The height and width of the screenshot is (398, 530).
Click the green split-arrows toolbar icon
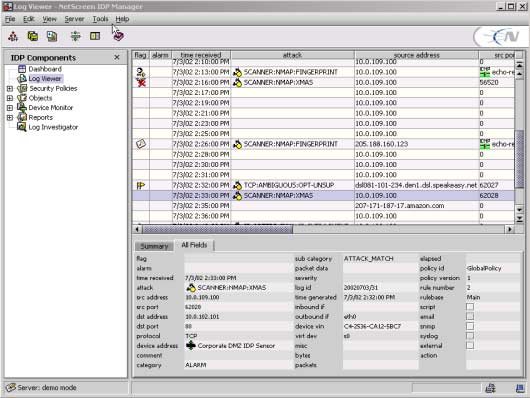point(75,36)
